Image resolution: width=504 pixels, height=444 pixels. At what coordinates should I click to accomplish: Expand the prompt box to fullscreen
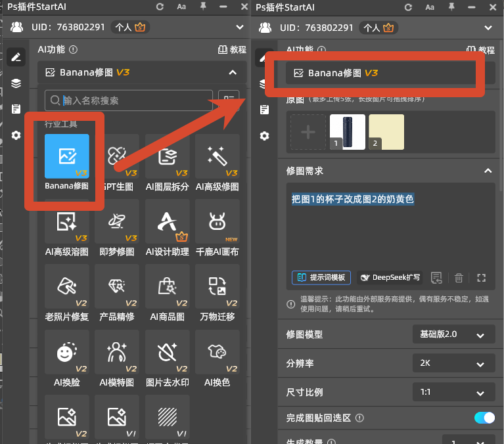pyautogui.click(x=481, y=278)
